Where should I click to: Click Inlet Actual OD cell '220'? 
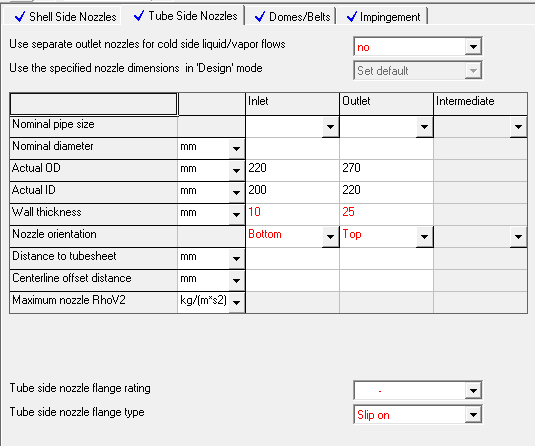coord(292,170)
